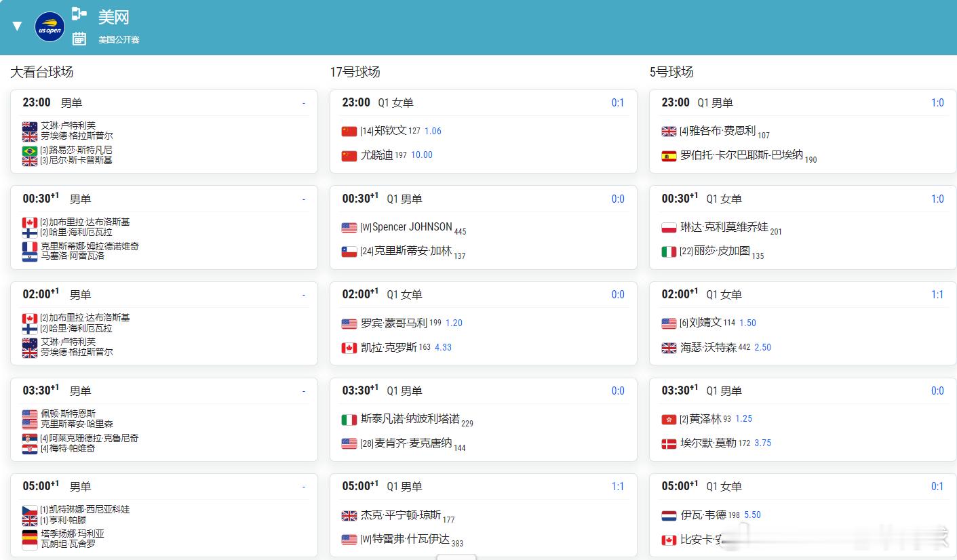Select 罗宾·蒙哥马利 odds 1.20
This screenshot has height=560, width=957.
454,323
